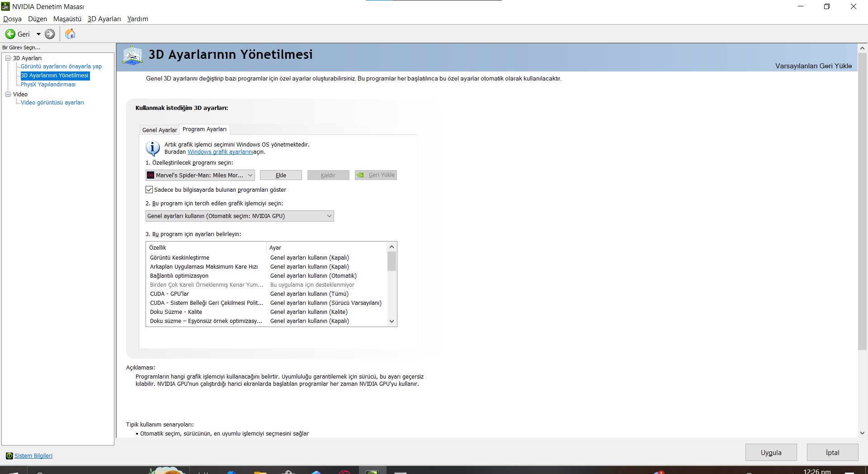This screenshot has height=474, width=868.
Task: Select the 'Doku Süzme - Kalite' row
Action: [x=267, y=312]
